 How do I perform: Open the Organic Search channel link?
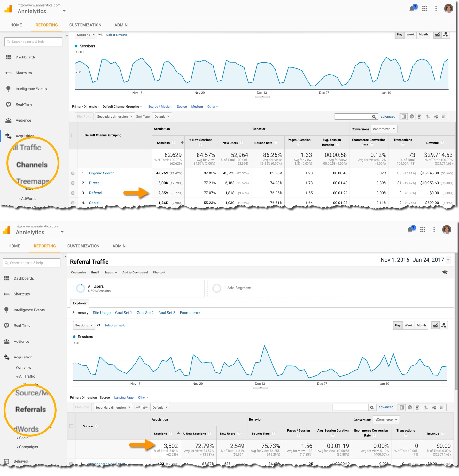pos(102,173)
